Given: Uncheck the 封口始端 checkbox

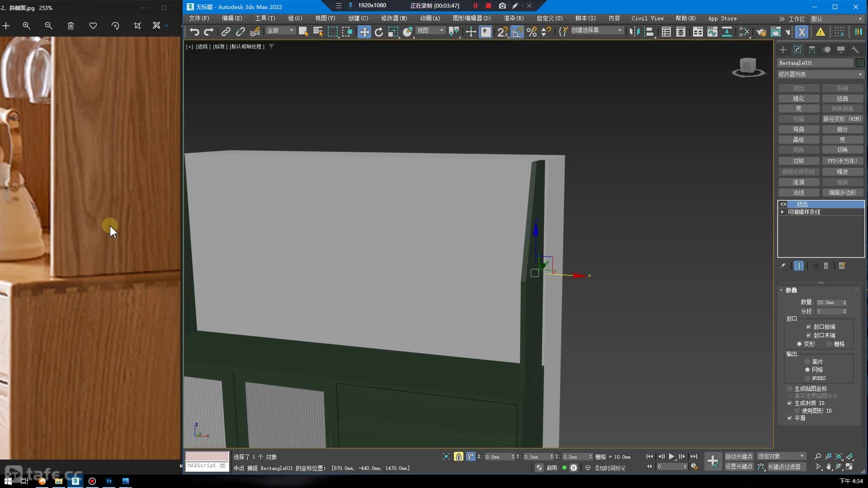Looking at the screenshot, I should point(809,327).
